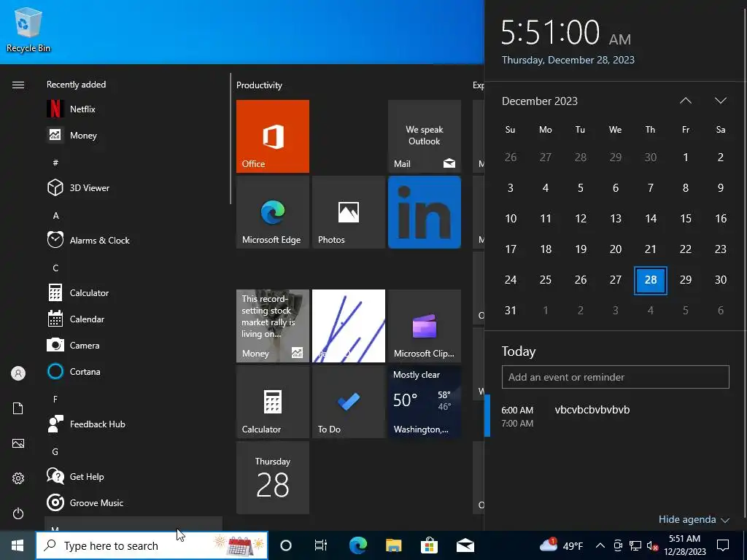Go to next month in calendar
Screen dimensions: 747x560
click(x=720, y=101)
